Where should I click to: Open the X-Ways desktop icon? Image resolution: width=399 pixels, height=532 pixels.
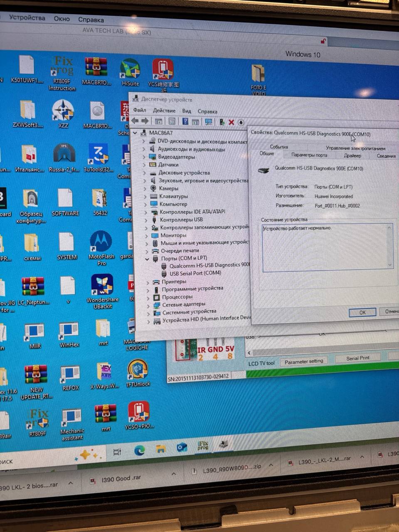104,376
